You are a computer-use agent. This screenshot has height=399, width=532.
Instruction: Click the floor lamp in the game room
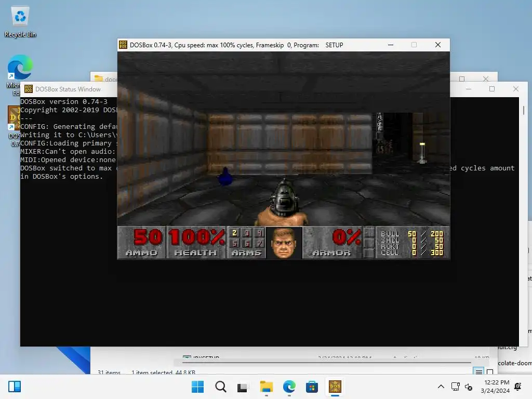pos(422,153)
